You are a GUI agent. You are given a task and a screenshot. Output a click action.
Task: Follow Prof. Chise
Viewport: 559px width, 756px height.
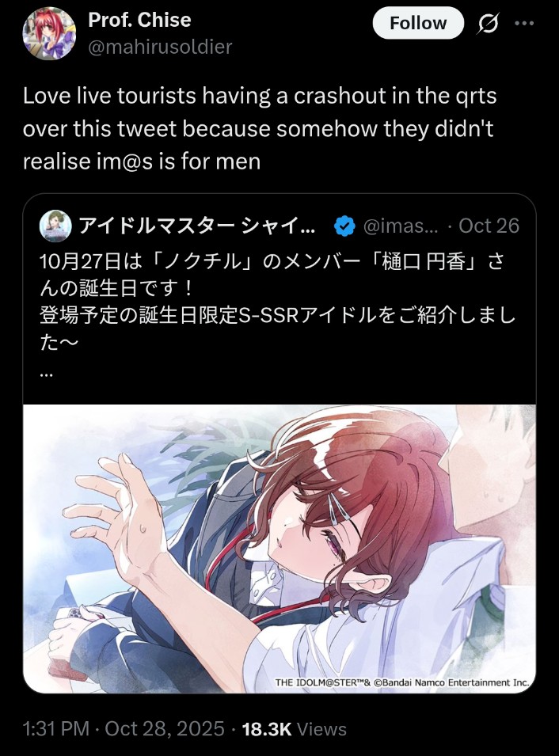(x=418, y=23)
